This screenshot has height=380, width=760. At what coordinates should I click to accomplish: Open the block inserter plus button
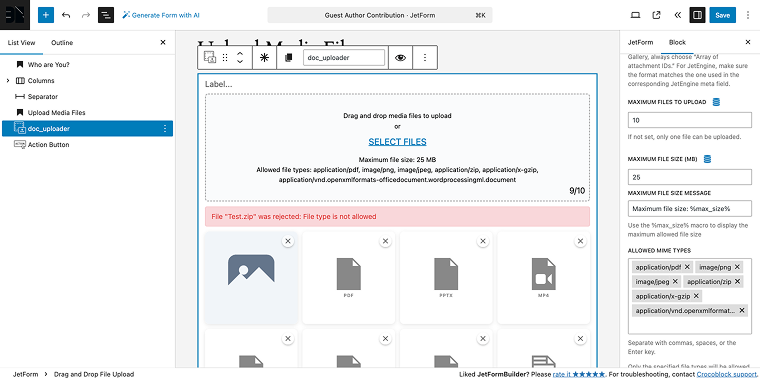tap(46, 15)
